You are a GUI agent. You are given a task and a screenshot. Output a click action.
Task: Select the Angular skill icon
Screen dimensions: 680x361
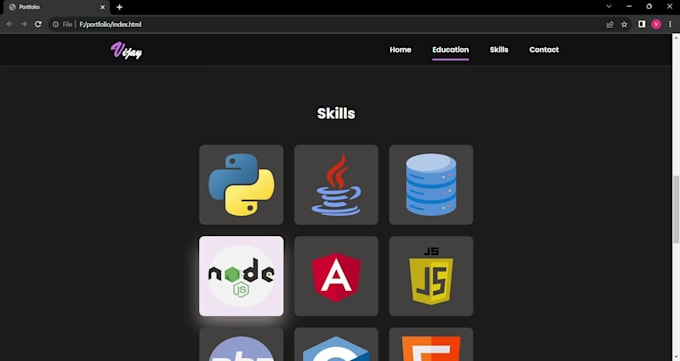pos(336,277)
